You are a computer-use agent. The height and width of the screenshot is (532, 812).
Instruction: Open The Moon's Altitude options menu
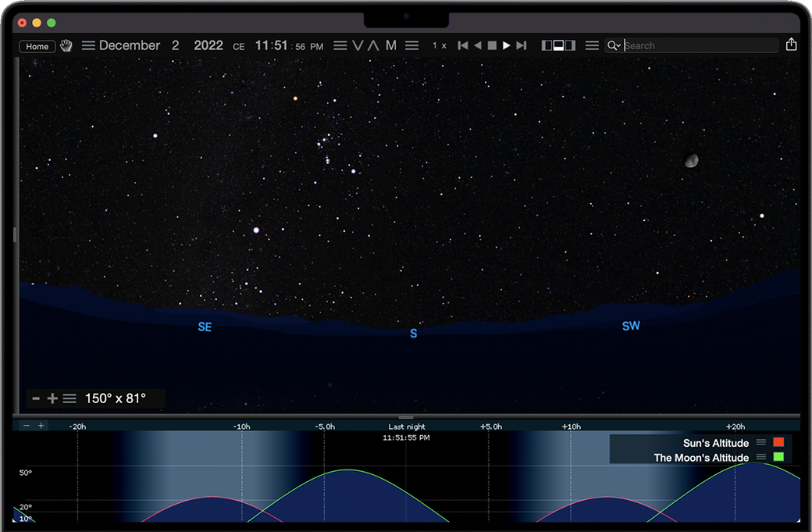(x=760, y=457)
